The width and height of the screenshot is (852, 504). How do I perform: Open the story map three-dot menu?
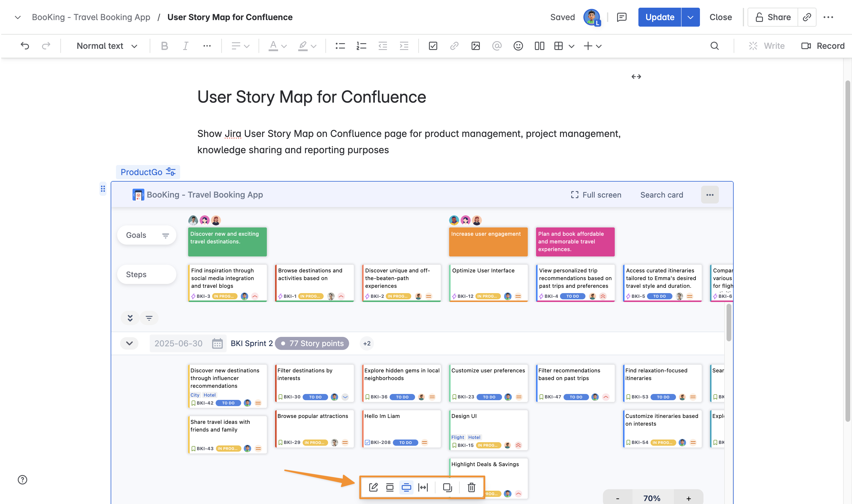coord(710,195)
